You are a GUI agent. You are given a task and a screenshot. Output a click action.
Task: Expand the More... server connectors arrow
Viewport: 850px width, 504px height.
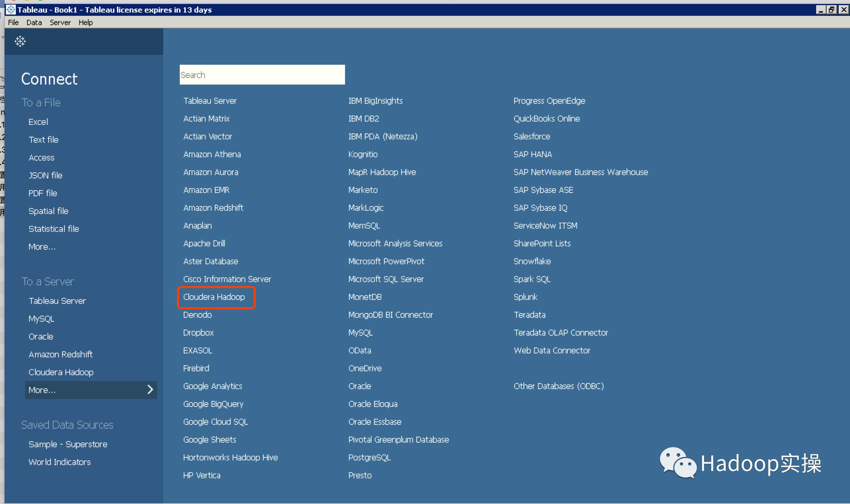150,389
